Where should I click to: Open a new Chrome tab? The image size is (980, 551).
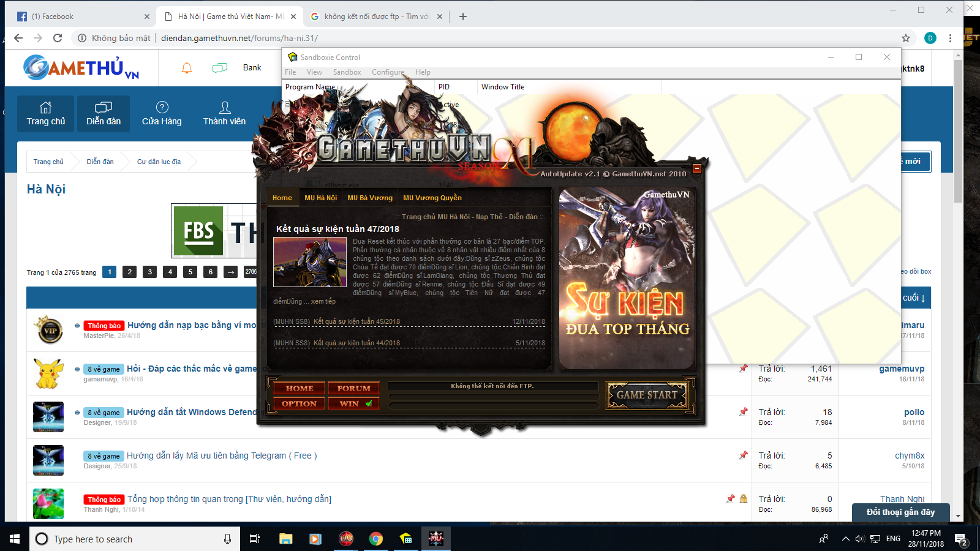pos(463,17)
